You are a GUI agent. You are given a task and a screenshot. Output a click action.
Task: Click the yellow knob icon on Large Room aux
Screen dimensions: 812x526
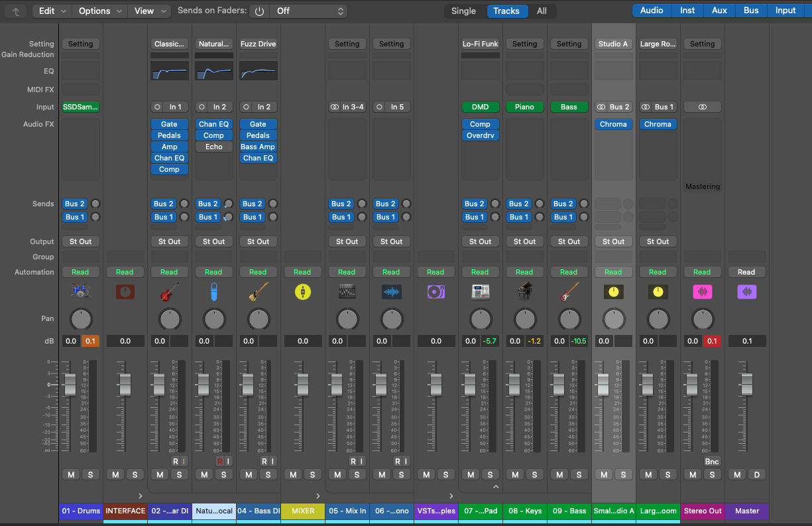pyautogui.click(x=658, y=291)
